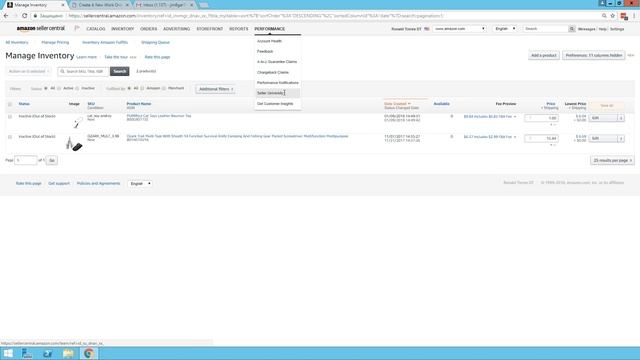Image resolution: width=640 pixels, height=360 pixels.
Task: Click the padlock security icon in address bar
Action: (x=36, y=16)
